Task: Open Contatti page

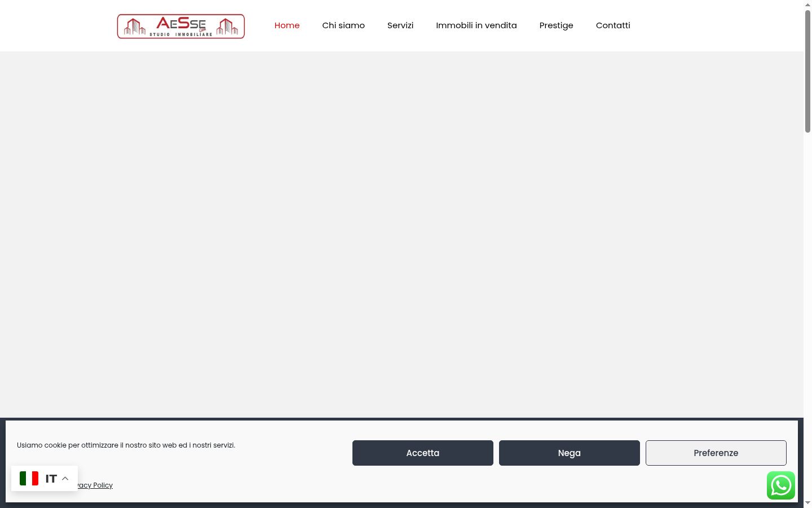Action: pos(613,25)
